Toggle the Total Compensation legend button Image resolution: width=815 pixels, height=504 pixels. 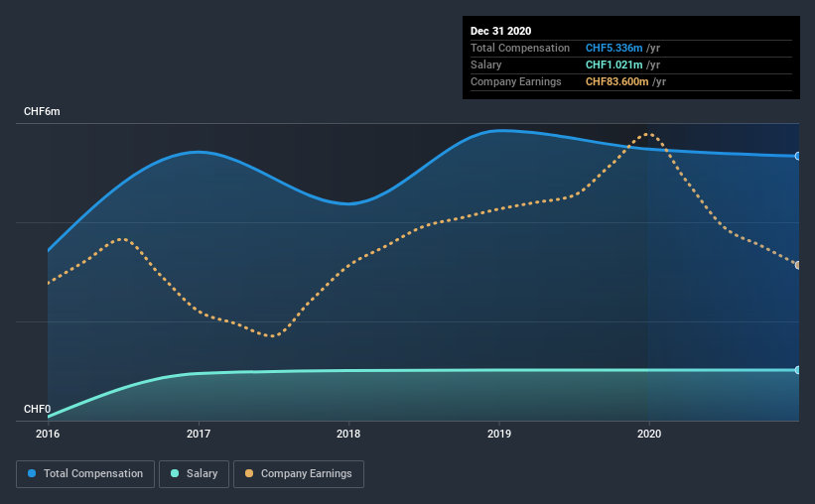click(x=85, y=474)
